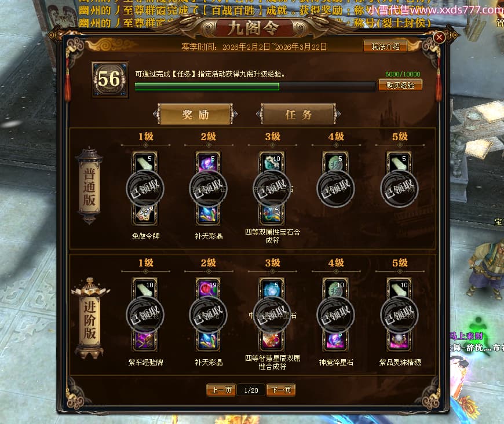Click the 1/20 page indicator field
Image resolution: width=504 pixels, height=424 pixels.
click(x=251, y=390)
